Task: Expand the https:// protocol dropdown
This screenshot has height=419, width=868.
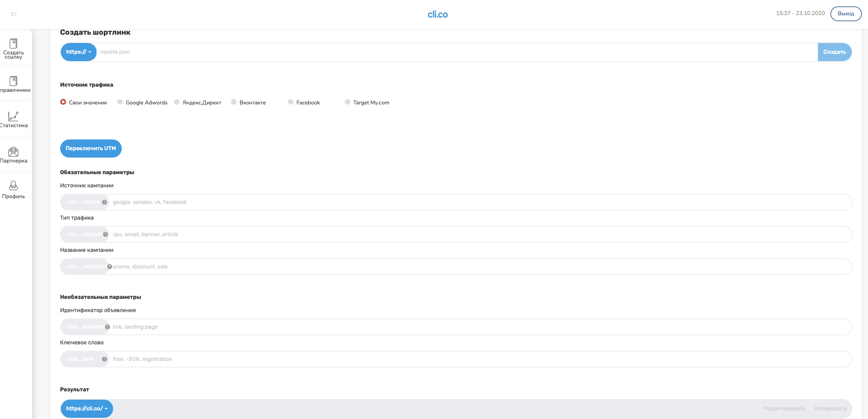Action: coord(78,52)
